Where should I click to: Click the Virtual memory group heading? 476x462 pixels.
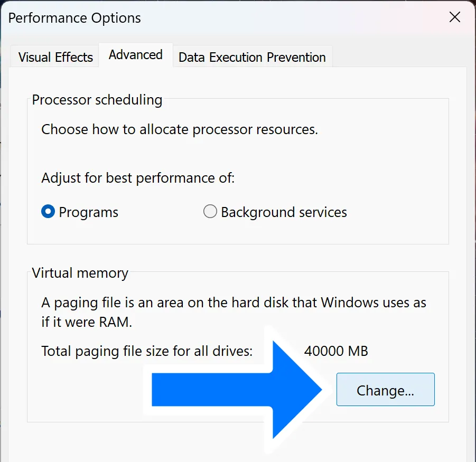(x=80, y=273)
